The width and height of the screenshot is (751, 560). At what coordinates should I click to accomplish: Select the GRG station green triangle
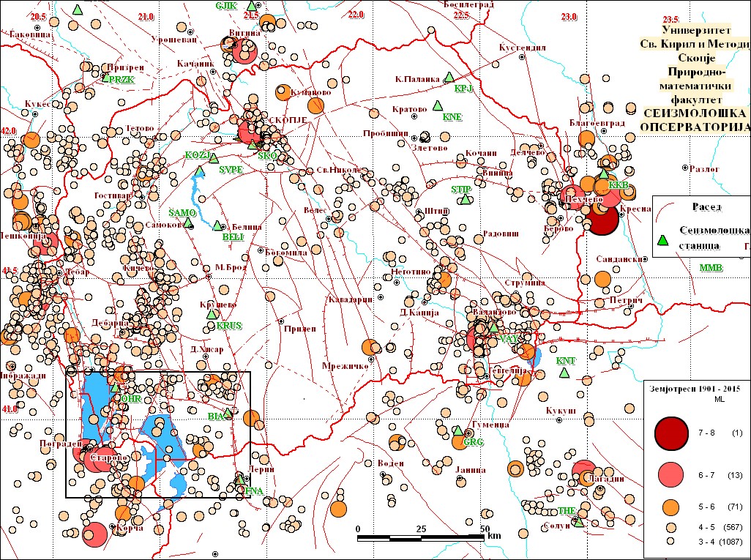[458, 431]
